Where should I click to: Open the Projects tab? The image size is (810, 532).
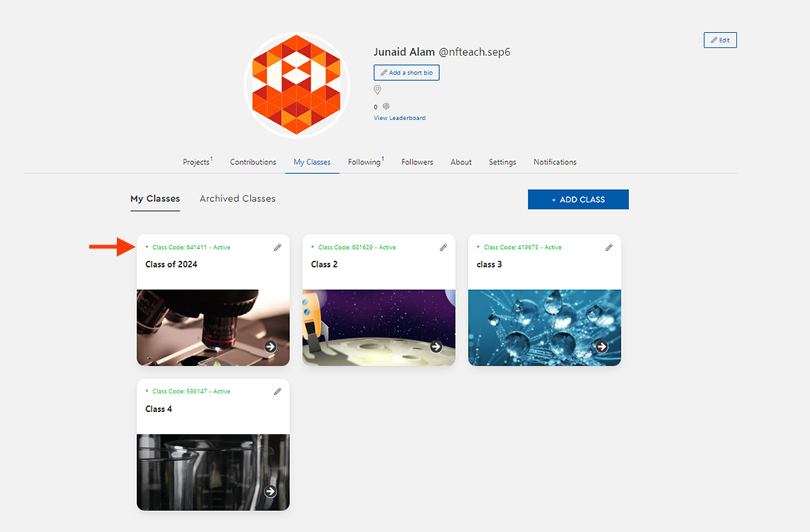click(x=197, y=162)
